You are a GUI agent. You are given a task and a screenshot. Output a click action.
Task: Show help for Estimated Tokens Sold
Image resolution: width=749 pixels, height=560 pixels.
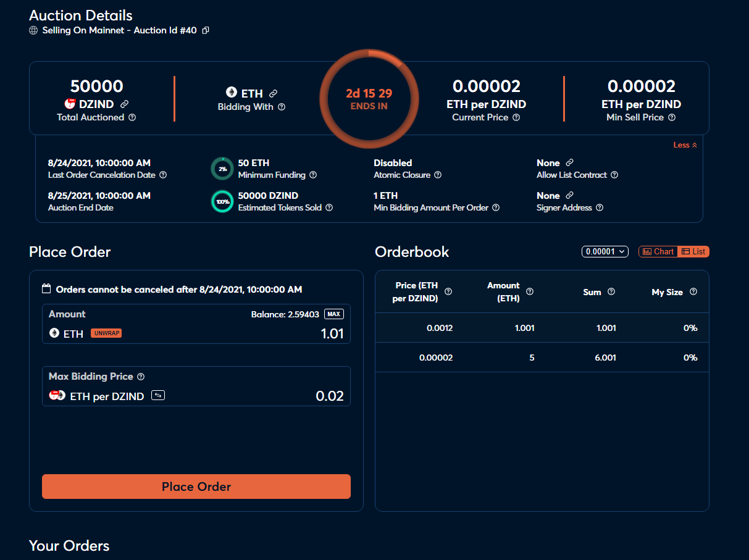point(329,207)
